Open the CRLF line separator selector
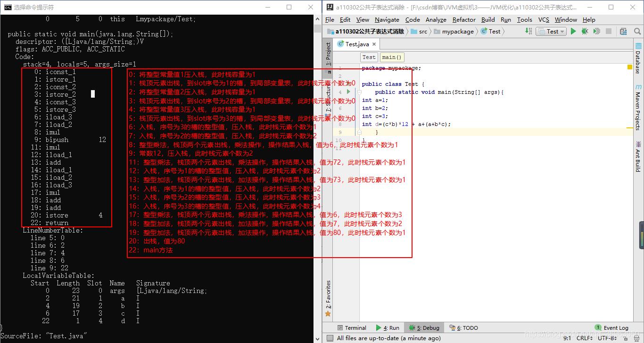This screenshot has height=343, width=644. click(585, 338)
